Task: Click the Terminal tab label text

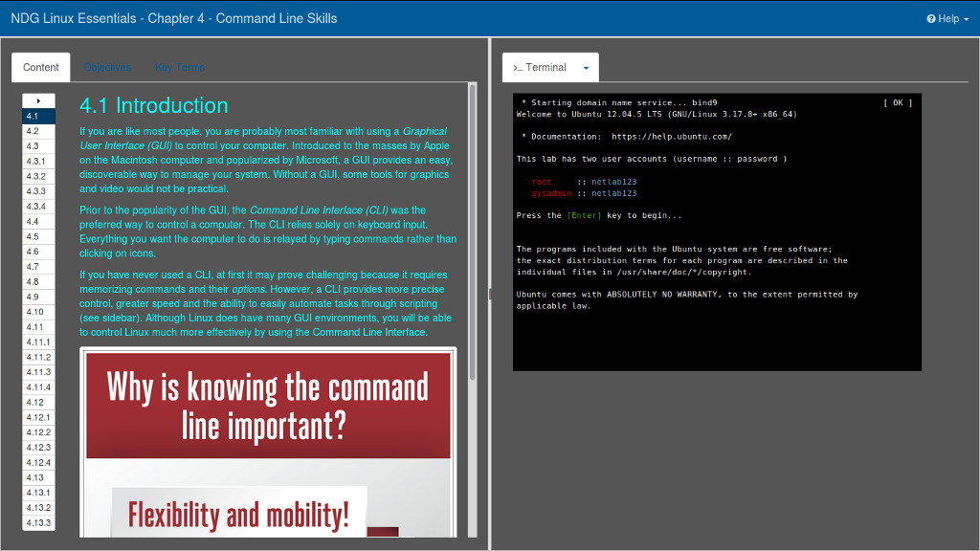Action: coord(550,67)
